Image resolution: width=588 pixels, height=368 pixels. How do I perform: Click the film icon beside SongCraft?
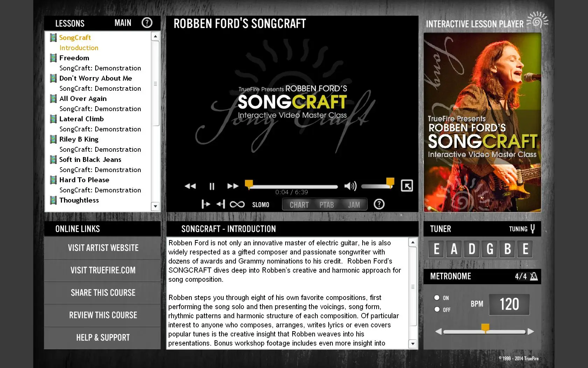(x=53, y=38)
